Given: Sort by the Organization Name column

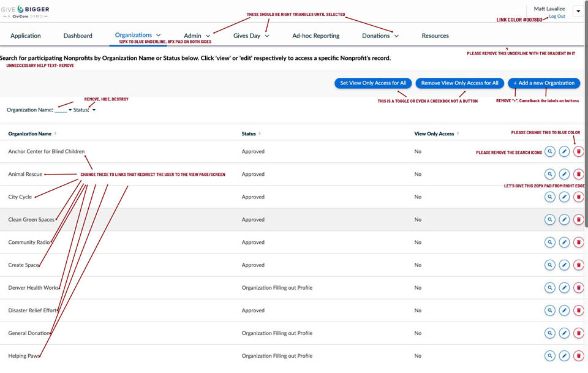Looking at the screenshot, I should 56,134.
